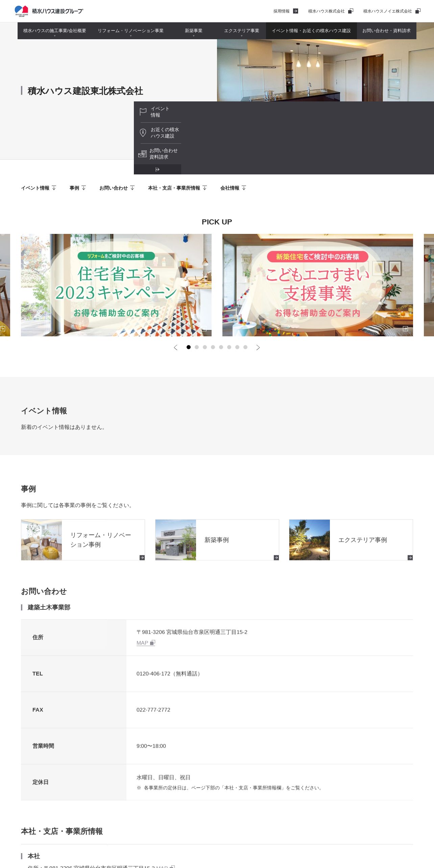Select the third carousel dot
Screen dimensions: 434x868
205,347
